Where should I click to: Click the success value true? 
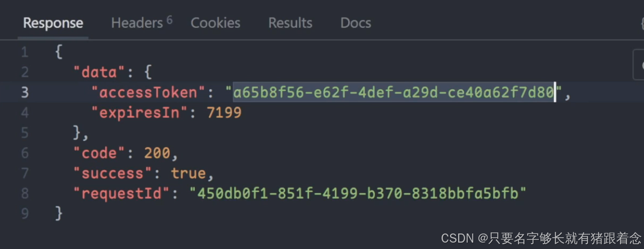pyautogui.click(x=188, y=174)
